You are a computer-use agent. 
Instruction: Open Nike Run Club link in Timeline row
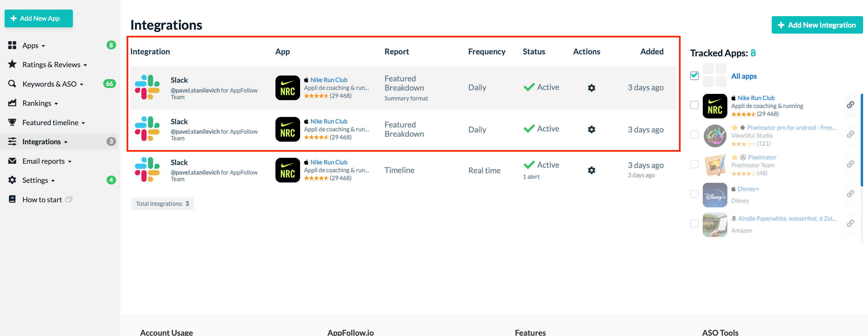[x=328, y=162]
